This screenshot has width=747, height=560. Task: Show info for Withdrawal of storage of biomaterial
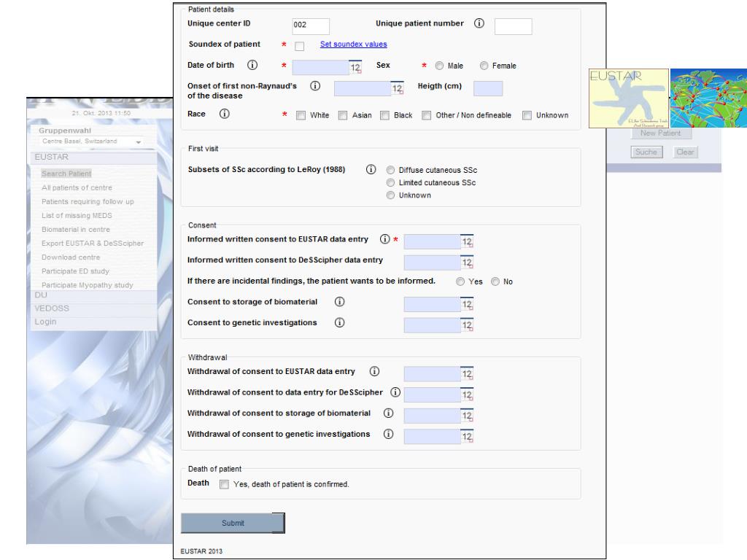(x=388, y=413)
